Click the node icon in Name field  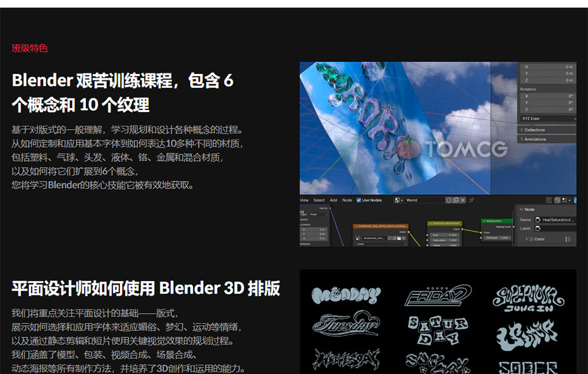pos(538,220)
